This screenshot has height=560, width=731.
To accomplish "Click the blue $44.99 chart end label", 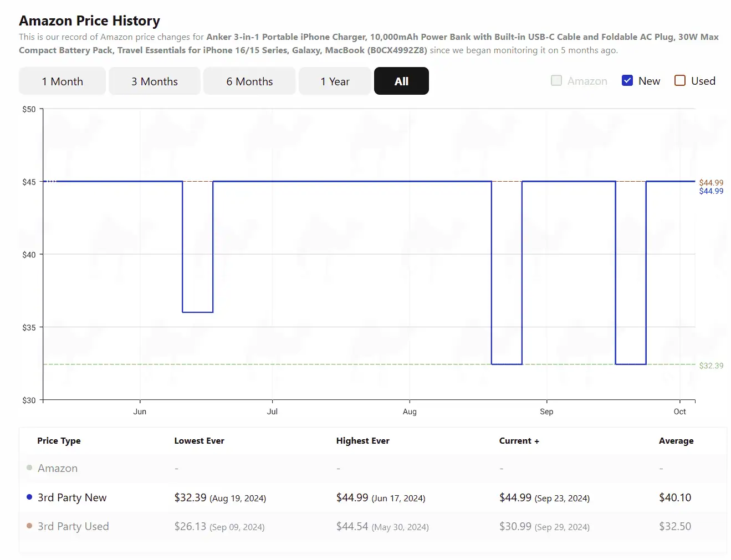I will tap(711, 191).
